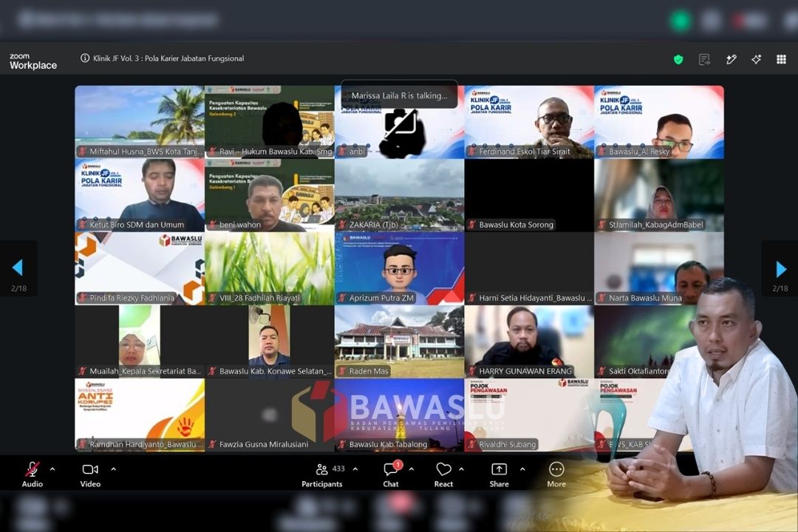Select the ZAKARIA (Tjb) video tile

click(x=400, y=196)
